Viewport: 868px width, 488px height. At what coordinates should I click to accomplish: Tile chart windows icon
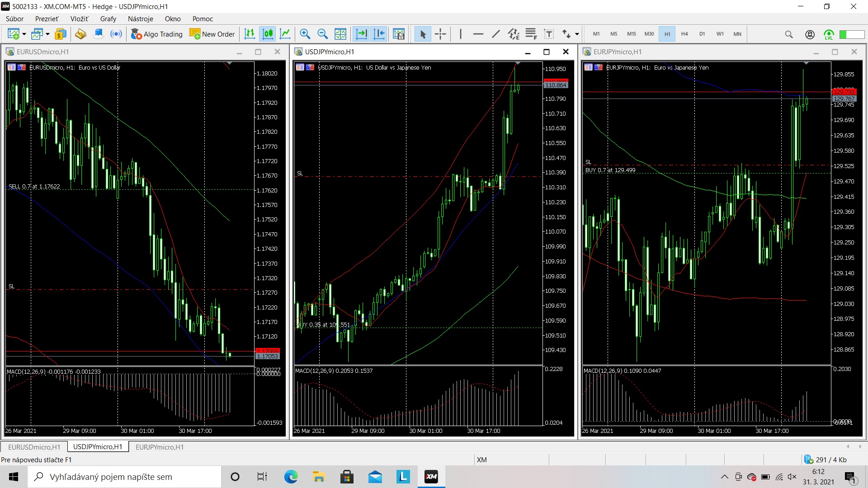pos(340,34)
